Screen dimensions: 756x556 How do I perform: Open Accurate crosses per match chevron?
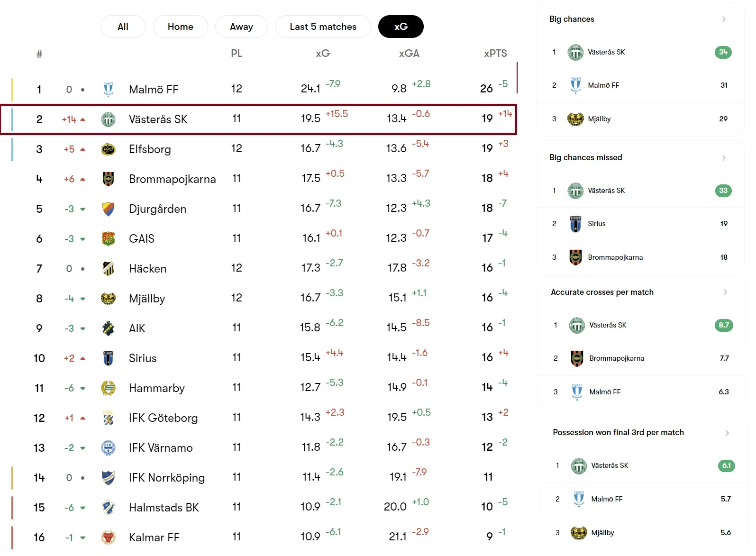tap(725, 292)
